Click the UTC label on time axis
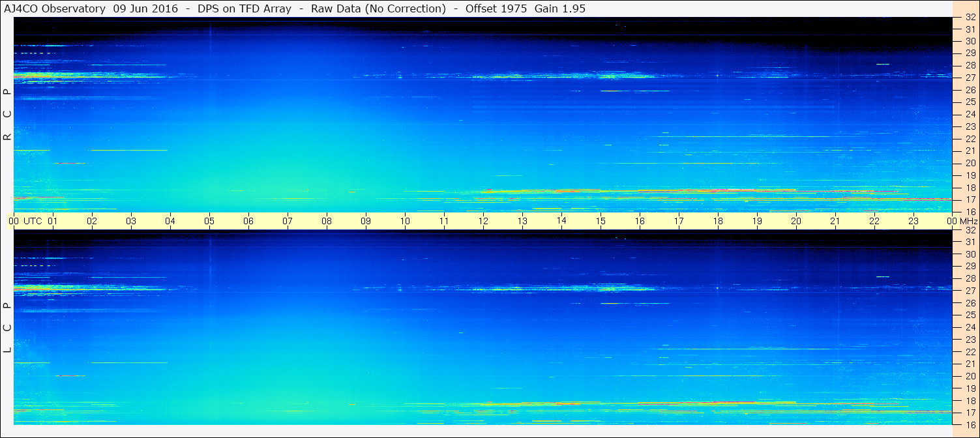The image size is (980, 438). (33, 221)
